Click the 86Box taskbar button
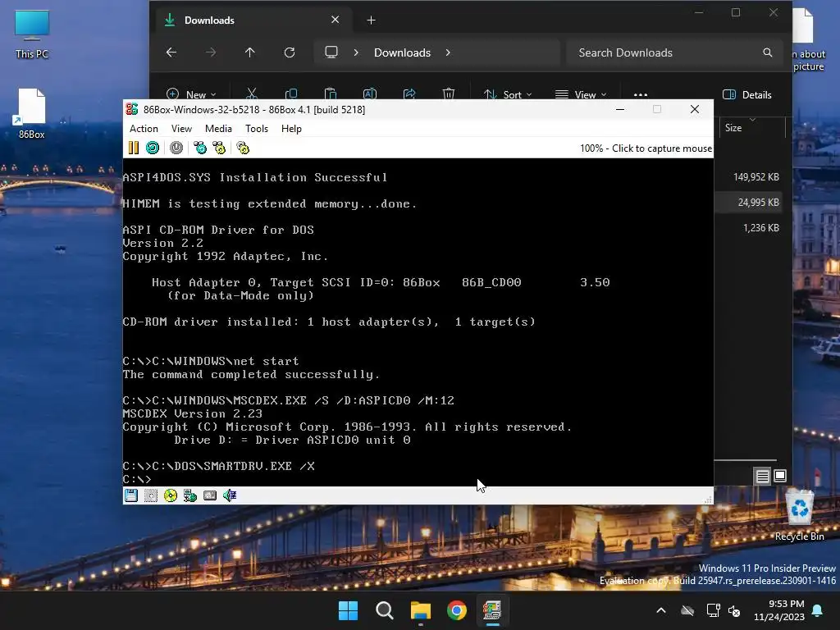The height and width of the screenshot is (630, 840). pos(492,610)
